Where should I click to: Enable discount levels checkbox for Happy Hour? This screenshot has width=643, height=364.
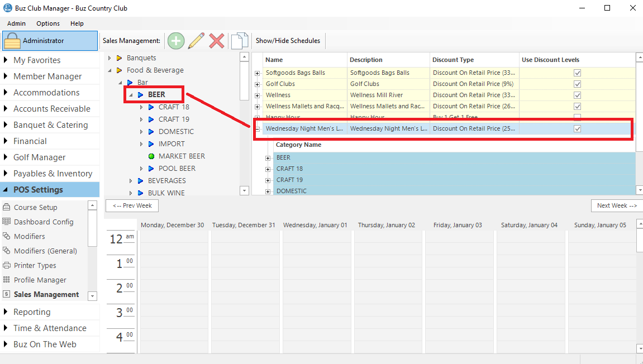click(578, 117)
